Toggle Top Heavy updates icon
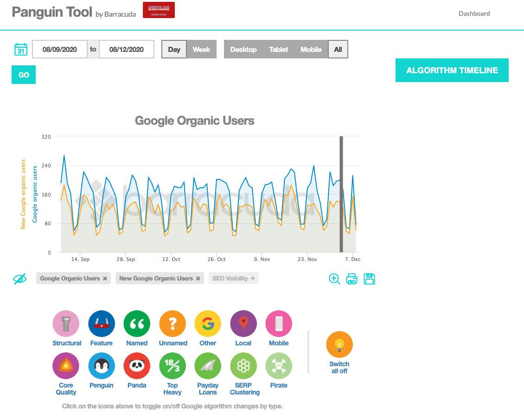This screenshot has width=524, height=420. coord(173,366)
